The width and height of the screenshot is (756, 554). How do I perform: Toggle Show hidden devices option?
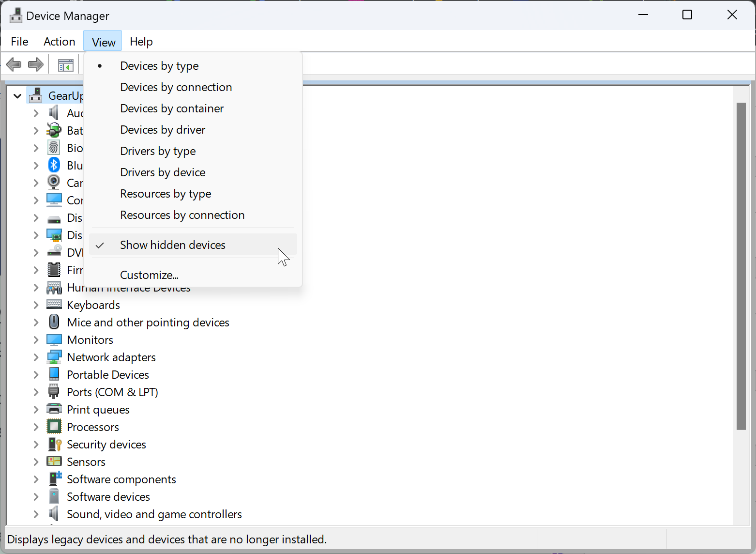pos(193,245)
